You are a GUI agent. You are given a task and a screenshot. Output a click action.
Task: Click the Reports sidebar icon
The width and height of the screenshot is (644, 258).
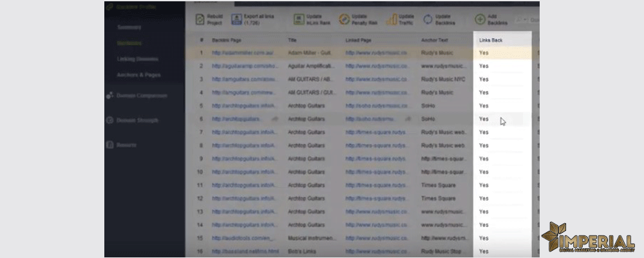(x=109, y=145)
